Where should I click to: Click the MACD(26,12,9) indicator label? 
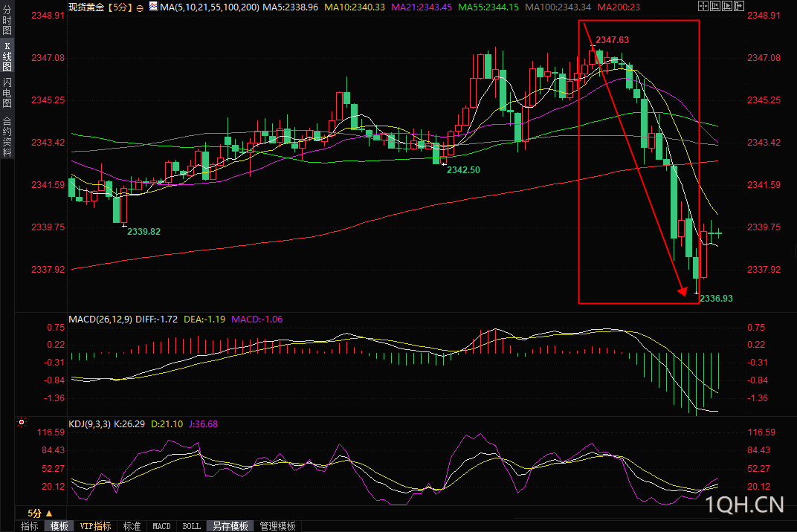100,319
